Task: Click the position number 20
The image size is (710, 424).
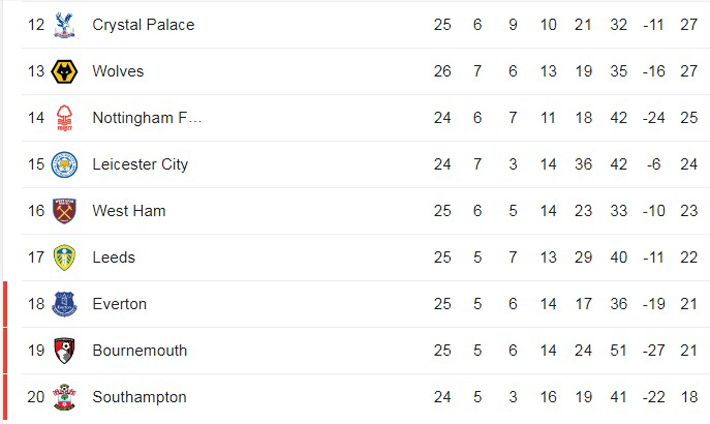Action: pyautogui.click(x=36, y=397)
